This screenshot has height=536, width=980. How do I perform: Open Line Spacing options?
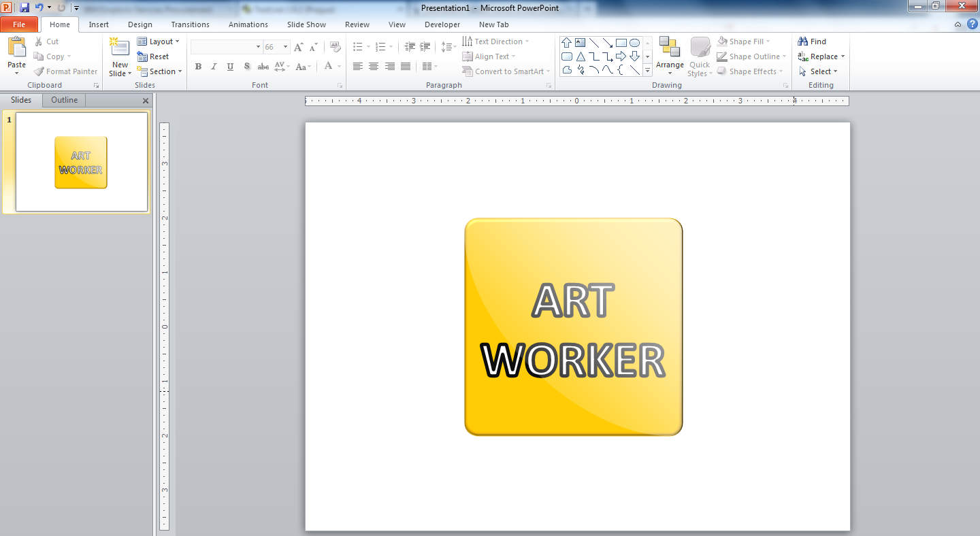pos(448,47)
